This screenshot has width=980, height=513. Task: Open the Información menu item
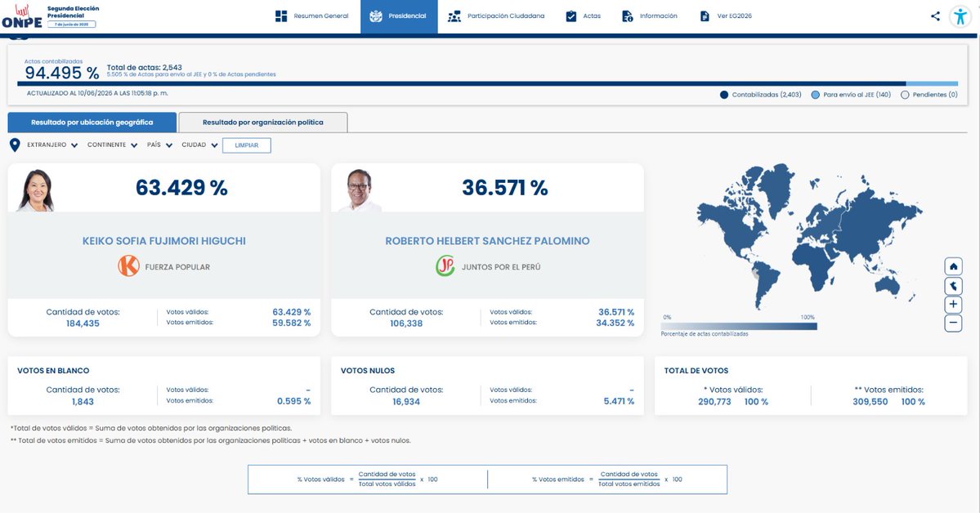[650, 16]
